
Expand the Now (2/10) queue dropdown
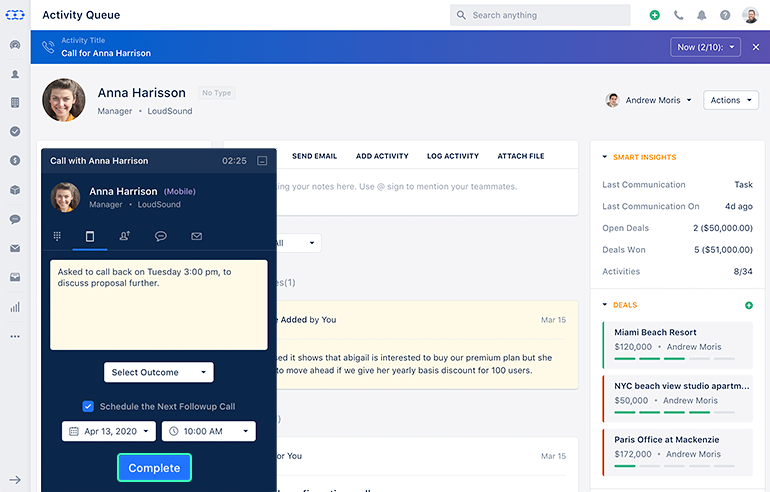705,47
